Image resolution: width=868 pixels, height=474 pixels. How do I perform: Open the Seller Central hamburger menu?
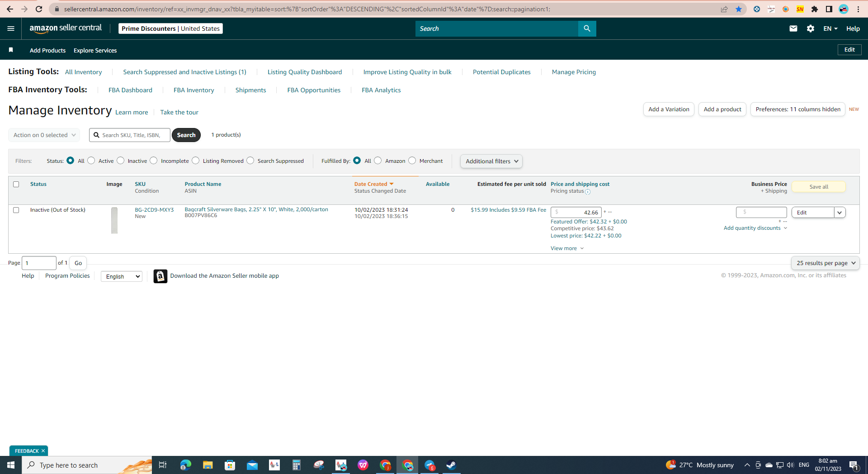pos(11,28)
